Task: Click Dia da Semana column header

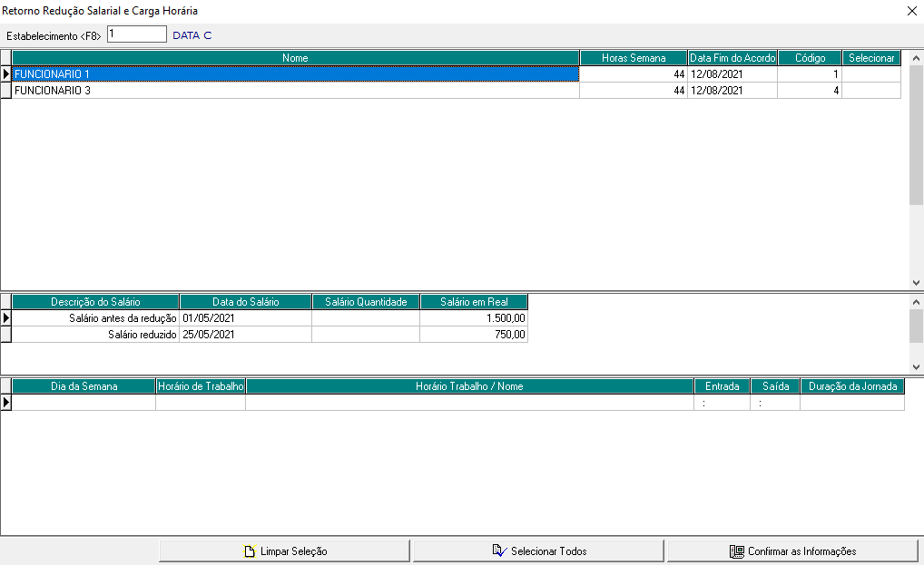Action: (84, 386)
